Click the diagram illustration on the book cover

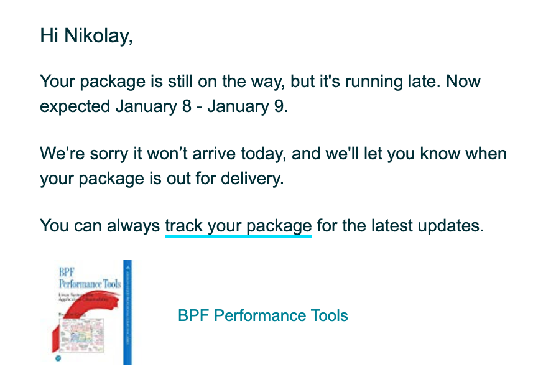(82, 335)
